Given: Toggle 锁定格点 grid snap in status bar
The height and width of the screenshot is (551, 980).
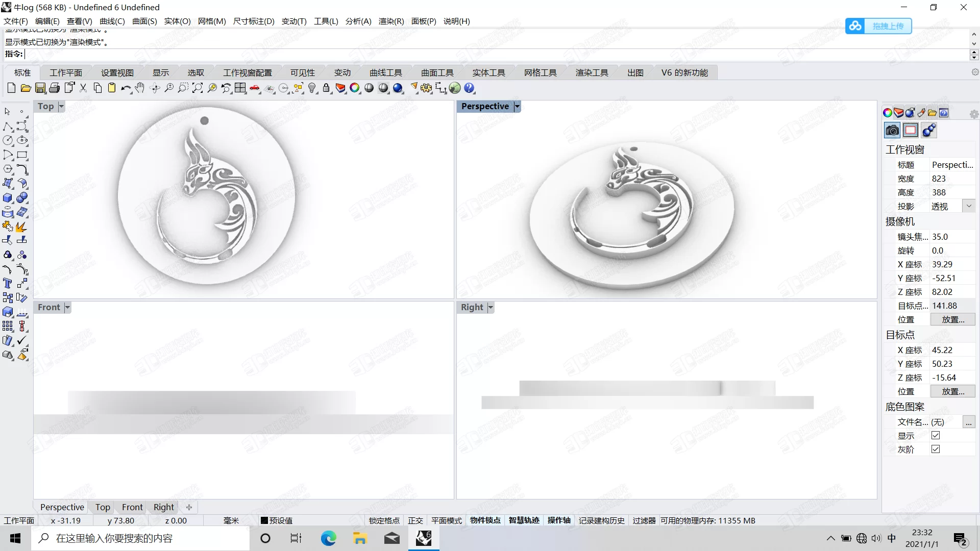Looking at the screenshot, I should (x=384, y=520).
